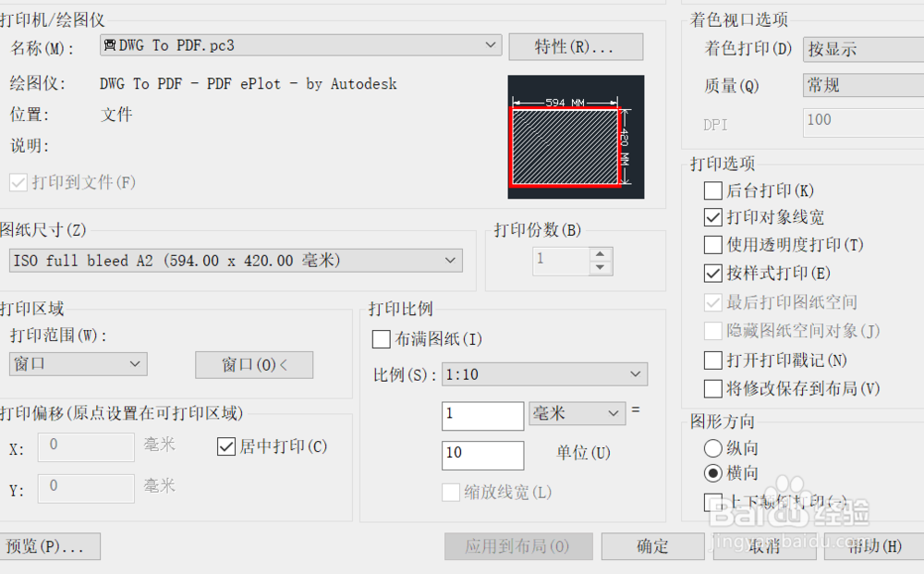Toggle 打印到文件(F) checkbox
Image resolution: width=924 pixels, height=574 pixels.
[18, 183]
